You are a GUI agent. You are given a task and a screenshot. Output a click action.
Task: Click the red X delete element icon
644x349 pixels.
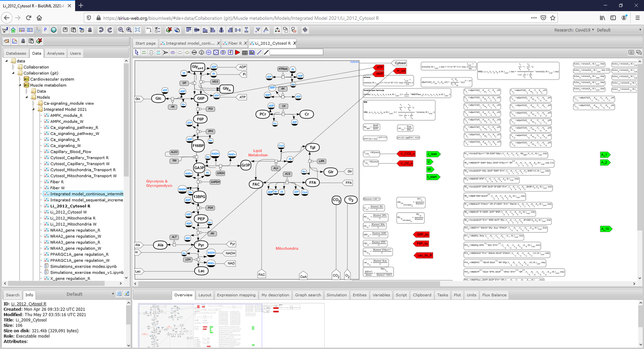coord(169,30)
